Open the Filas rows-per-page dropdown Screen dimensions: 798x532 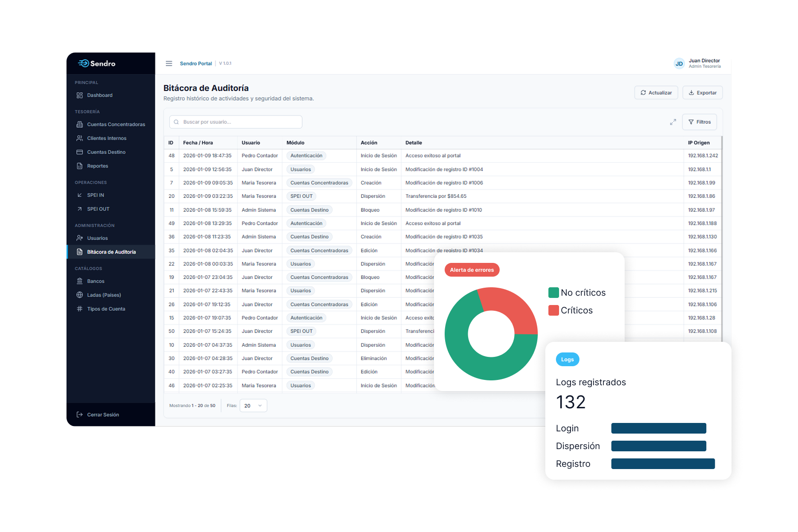tap(253, 406)
